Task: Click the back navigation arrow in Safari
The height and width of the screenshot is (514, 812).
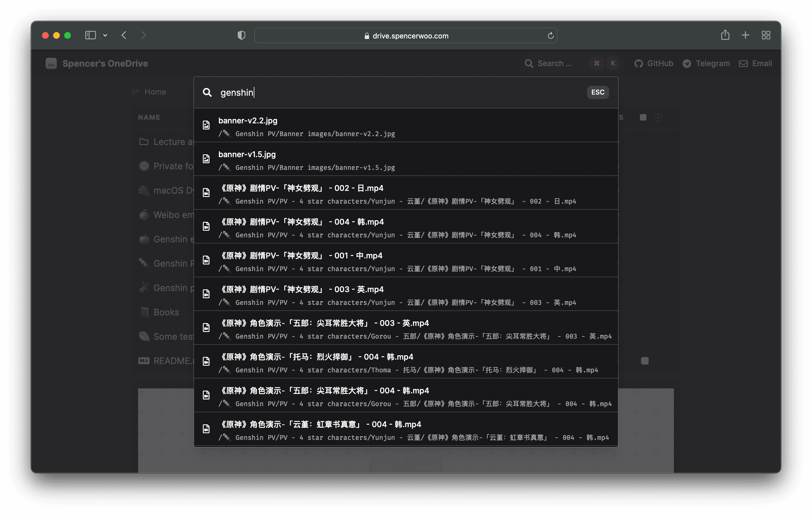Action: pos(124,35)
